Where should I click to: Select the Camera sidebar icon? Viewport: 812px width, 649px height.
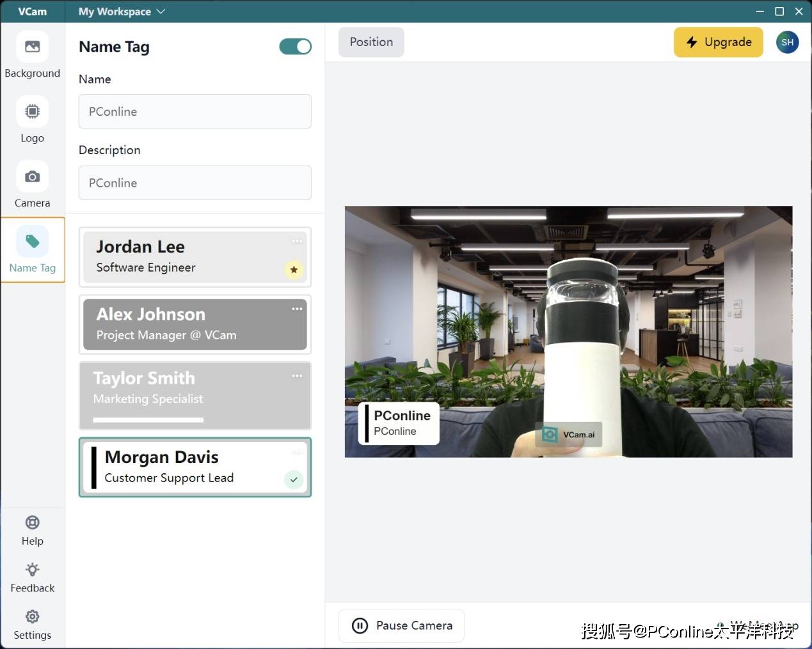tap(32, 177)
